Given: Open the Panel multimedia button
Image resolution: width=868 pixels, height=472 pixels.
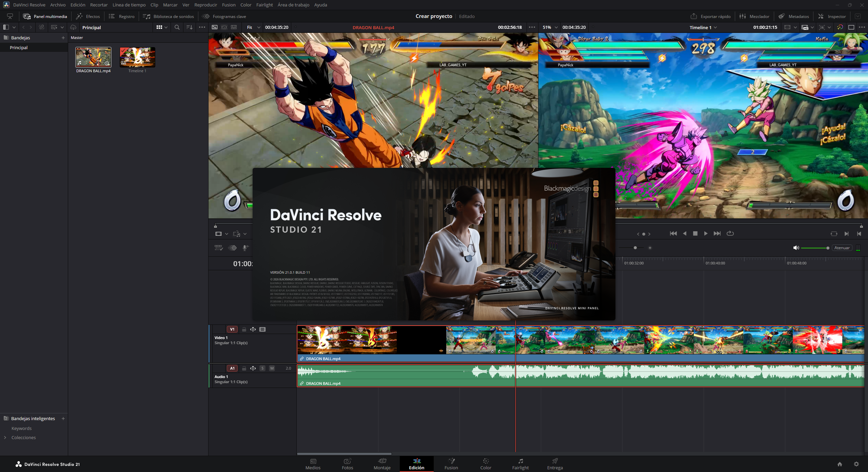Looking at the screenshot, I should pyautogui.click(x=45, y=16).
